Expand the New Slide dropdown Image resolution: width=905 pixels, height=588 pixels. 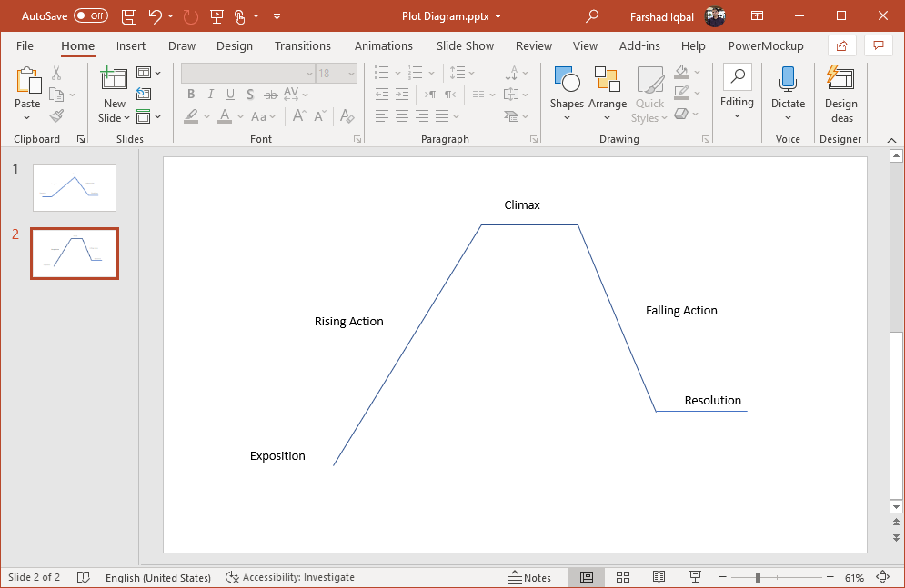(115, 117)
